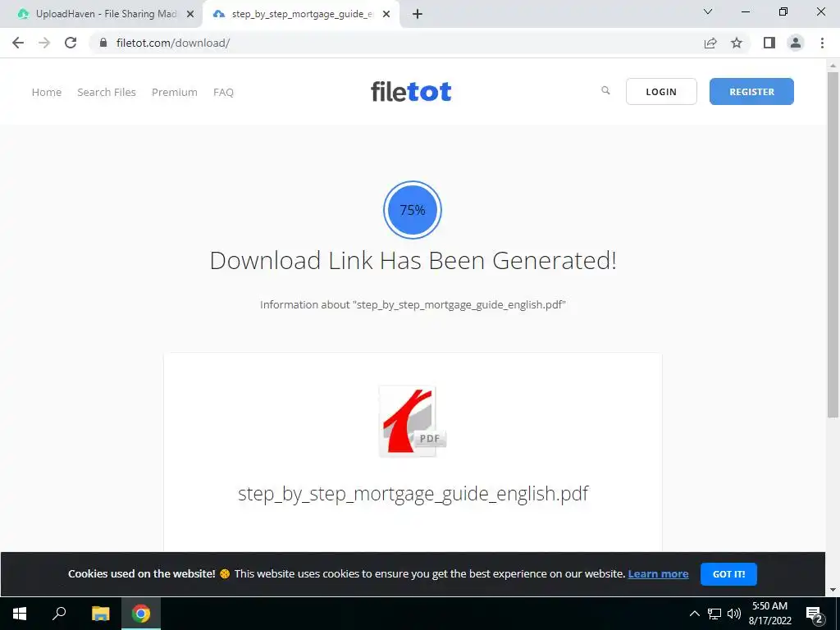The width and height of the screenshot is (840, 630).
Task: Go back using the back arrow
Action: point(18,43)
